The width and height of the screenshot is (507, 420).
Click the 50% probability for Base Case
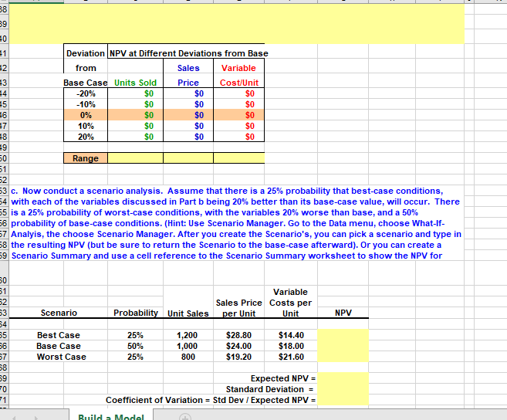[135, 346]
